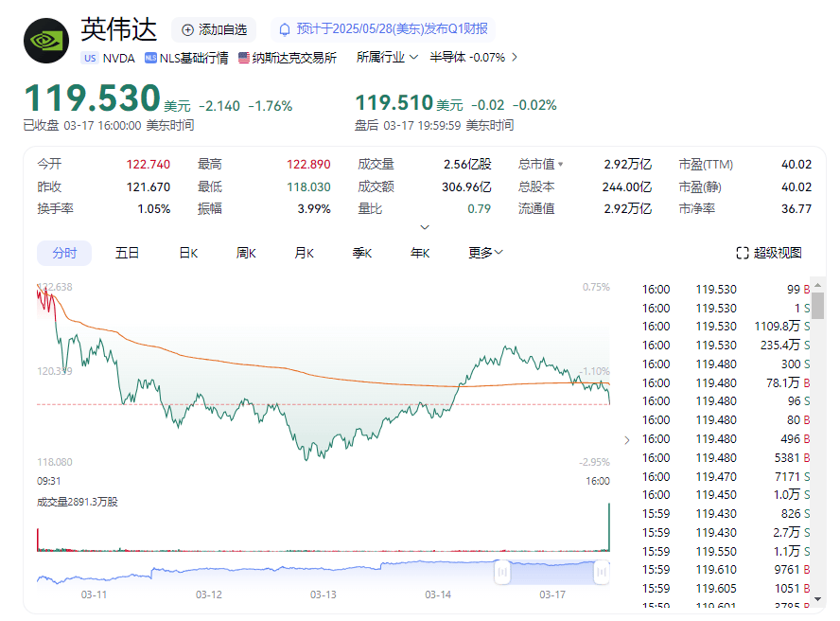Viewport: 840px width, 621px height.
Task: Click the 03-11 date on mini timeline
Action: (x=94, y=594)
